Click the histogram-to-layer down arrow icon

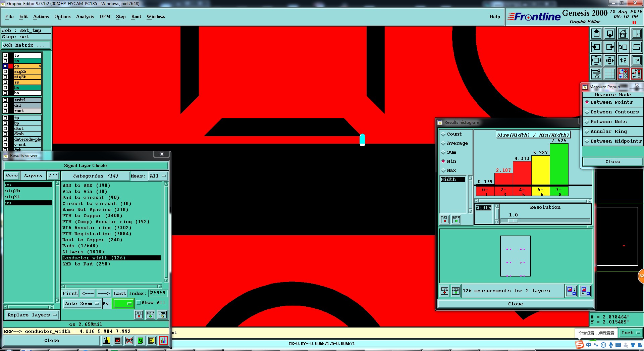(x=571, y=291)
